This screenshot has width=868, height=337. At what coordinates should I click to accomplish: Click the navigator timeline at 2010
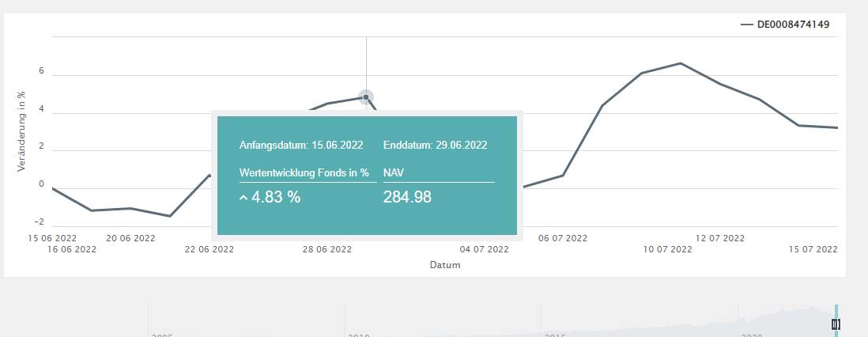point(358,335)
